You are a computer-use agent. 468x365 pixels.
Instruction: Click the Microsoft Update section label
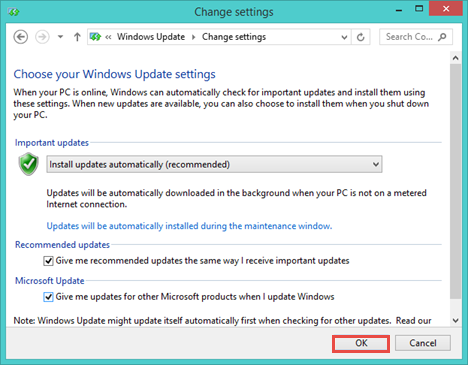(50, 281)
